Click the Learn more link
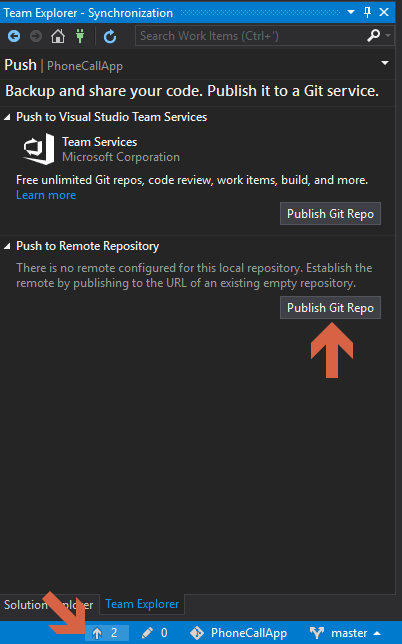Viewport: 402px width, 644px height. (46, 195)
